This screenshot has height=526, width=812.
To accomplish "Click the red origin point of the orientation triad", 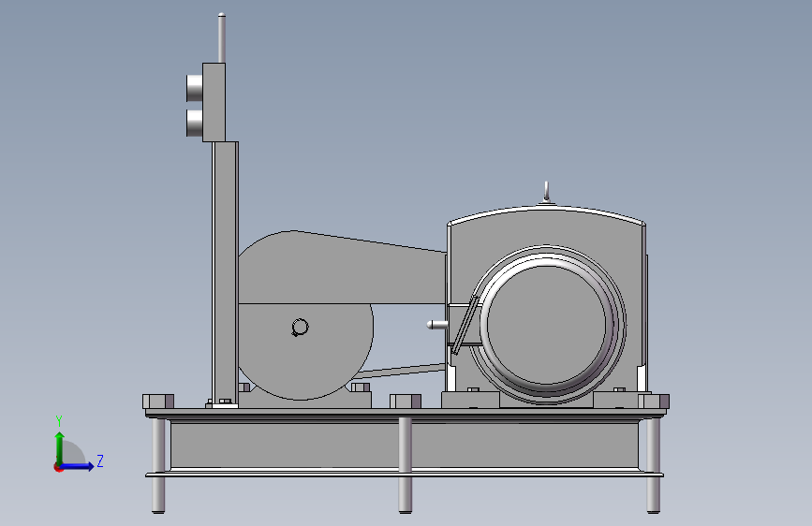I will pos(58,468).
